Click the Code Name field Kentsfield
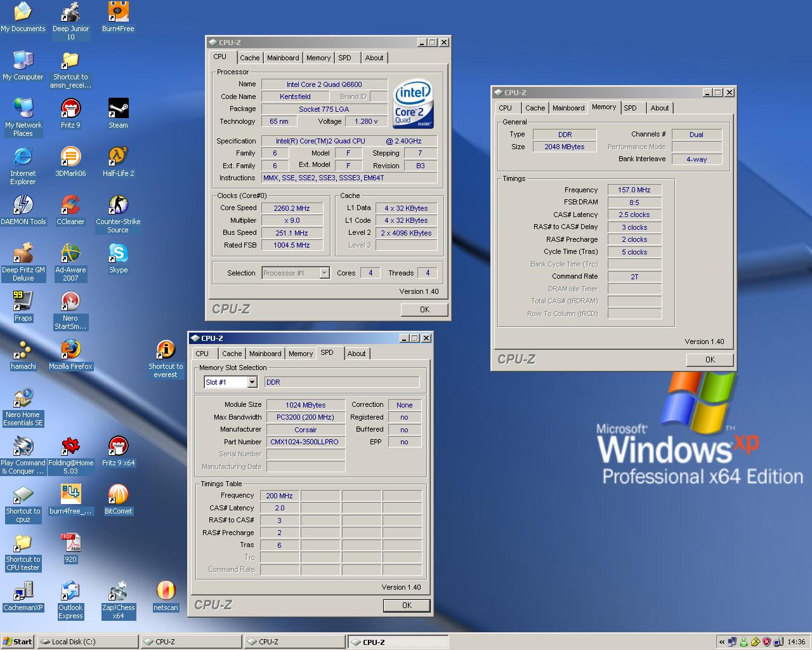 click(x=295, y=96)
